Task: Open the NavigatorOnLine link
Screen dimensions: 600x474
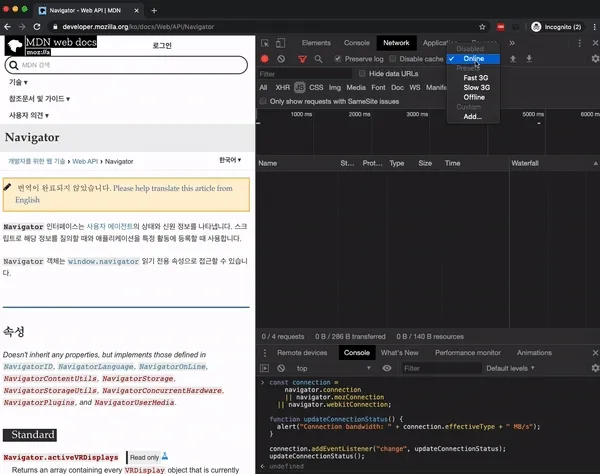Action: (x=172, y=366)
